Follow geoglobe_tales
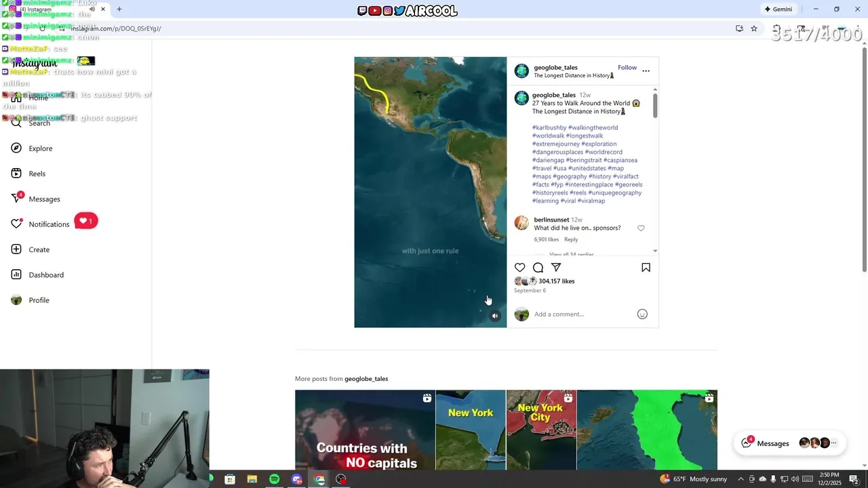Viewport: 868px width, 488px height. pyautogui.click(x=627, y=68)
